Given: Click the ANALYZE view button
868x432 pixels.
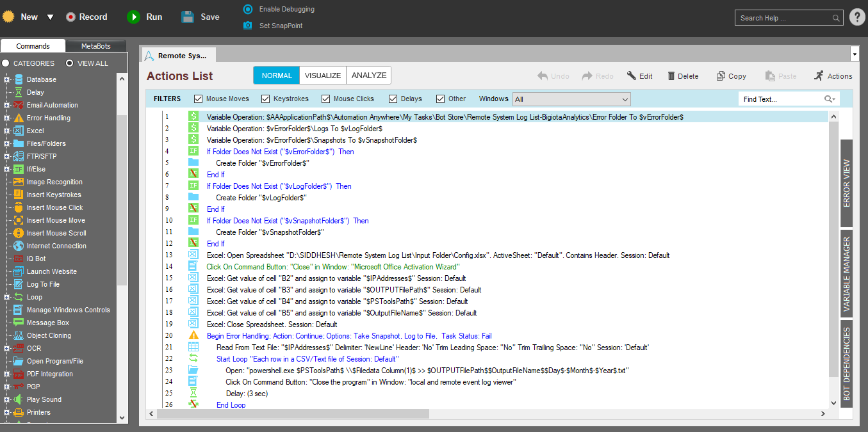Looking at the screenshot, I should (369, 76).
